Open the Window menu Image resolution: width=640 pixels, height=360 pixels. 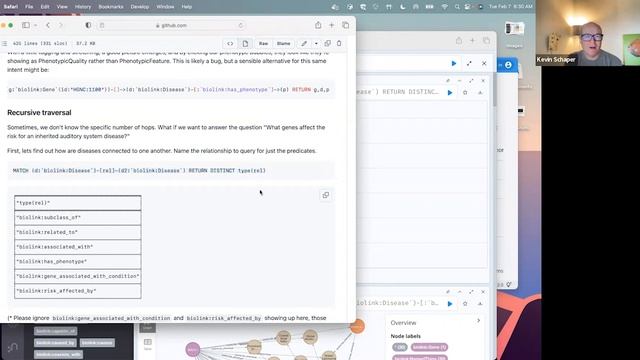coord(165,7)
